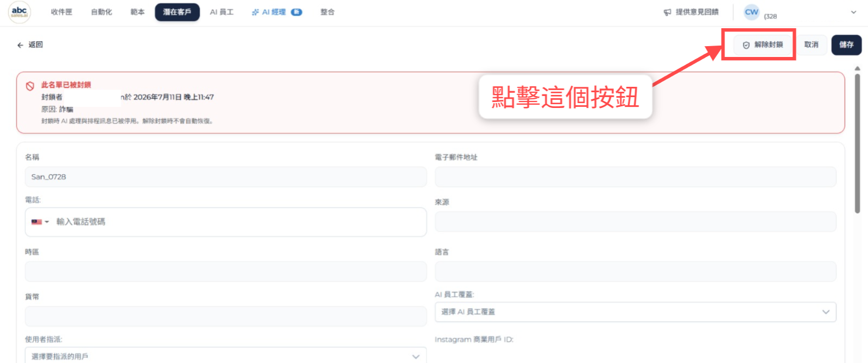The height and width of the screenshot is (363, 868).
Task: Click the 此名單已被封鎖 heading text
Action: [x=66, y=85]
